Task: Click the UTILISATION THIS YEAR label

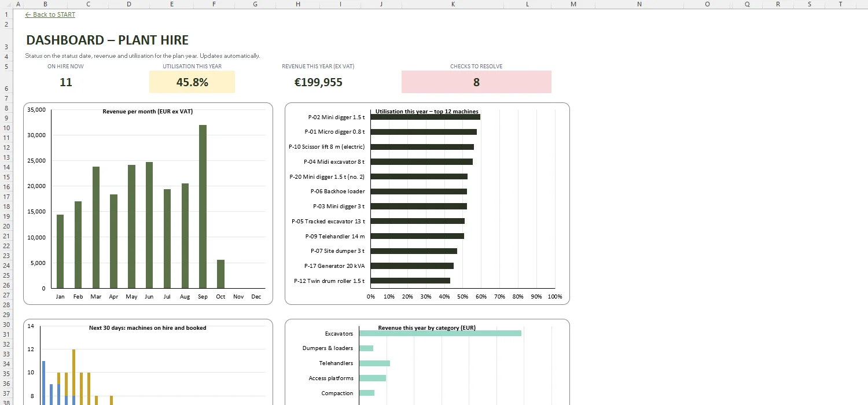Action: tap(192, 66)
